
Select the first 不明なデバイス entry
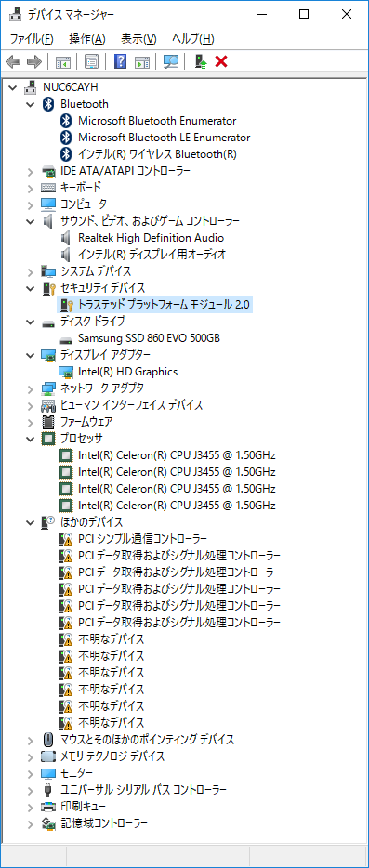pyautogui.click(x=112, y=639)
